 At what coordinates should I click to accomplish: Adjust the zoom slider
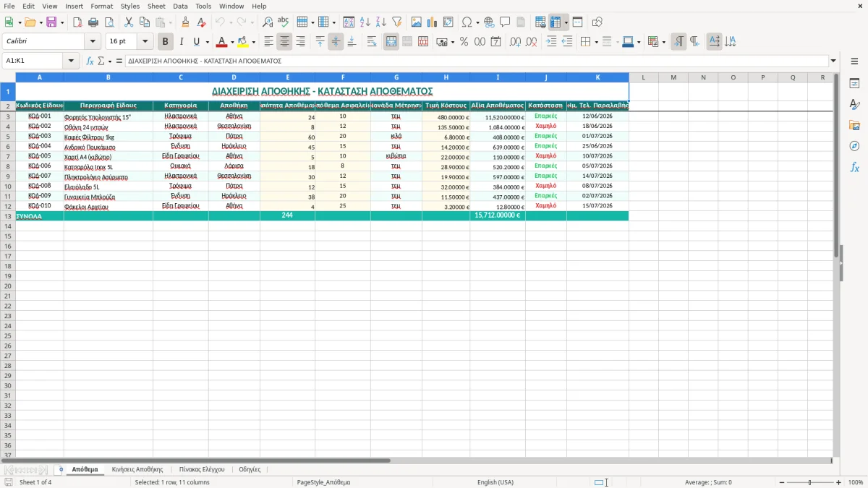tap(809, 482)
